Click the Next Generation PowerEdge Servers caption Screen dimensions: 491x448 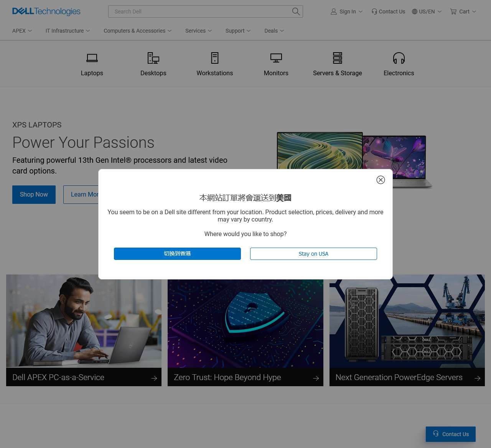399,377
